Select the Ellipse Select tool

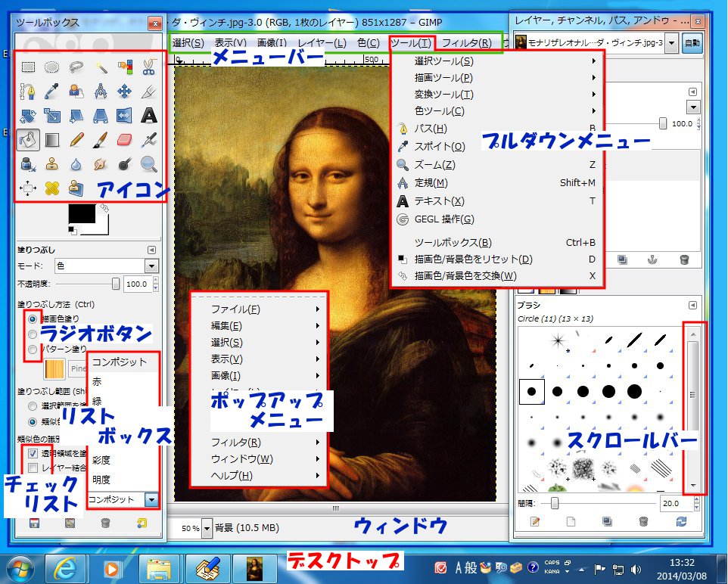pyautogui.click(x=52, y=67)
